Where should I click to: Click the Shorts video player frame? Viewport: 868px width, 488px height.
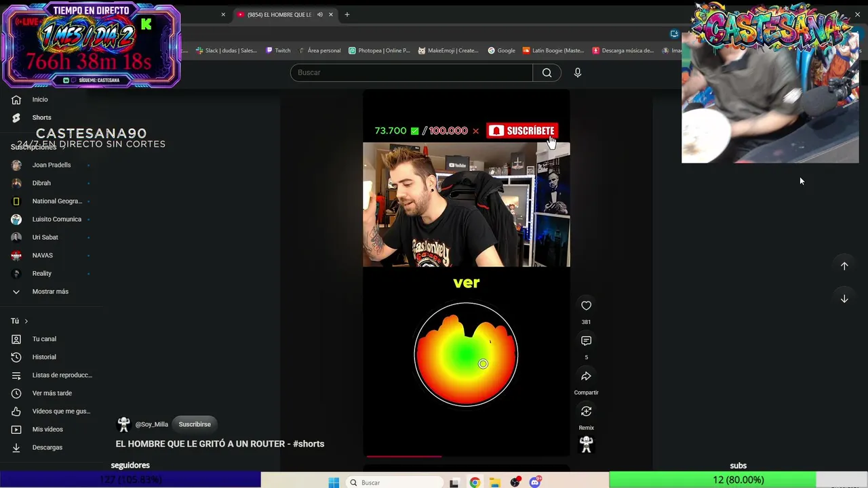(466, 273)
